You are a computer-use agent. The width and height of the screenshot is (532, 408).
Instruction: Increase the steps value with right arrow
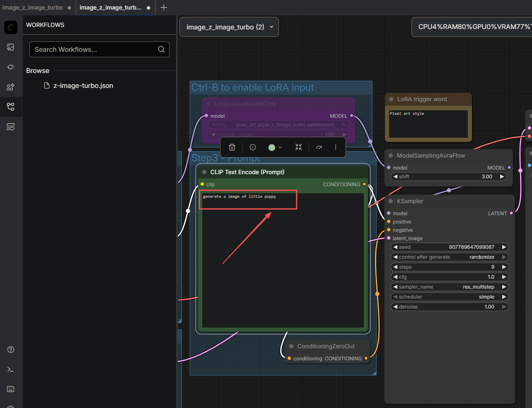(504, 267)
